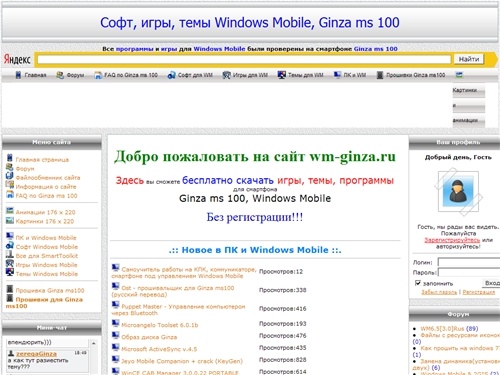The height and width of the screenshot is (375, 500).
Task: Click the Все для SmartToolkit sidebar icon
Action: pyautogui.click(x=10, y=254)
